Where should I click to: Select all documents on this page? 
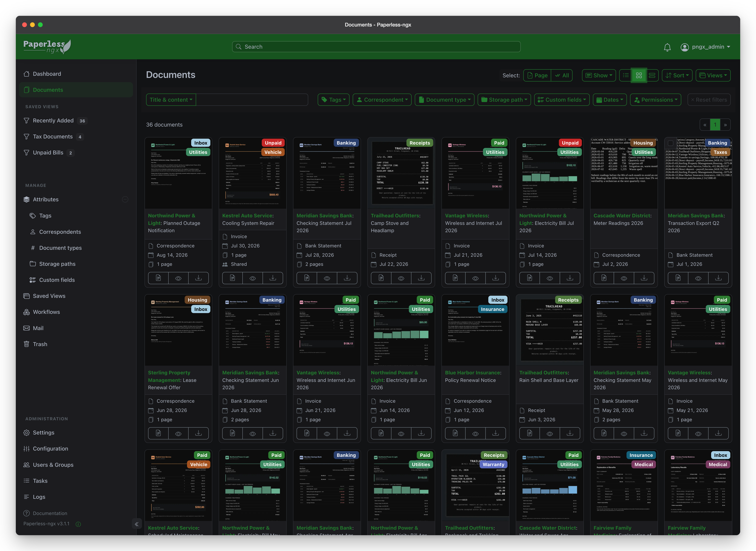537,75
